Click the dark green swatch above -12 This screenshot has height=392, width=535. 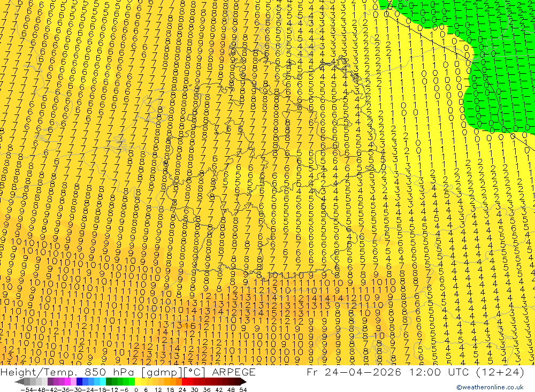coord(109,382)
